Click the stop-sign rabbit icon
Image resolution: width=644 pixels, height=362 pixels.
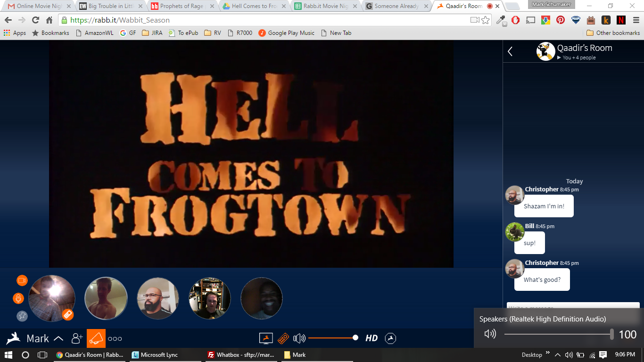coord(390,338)
